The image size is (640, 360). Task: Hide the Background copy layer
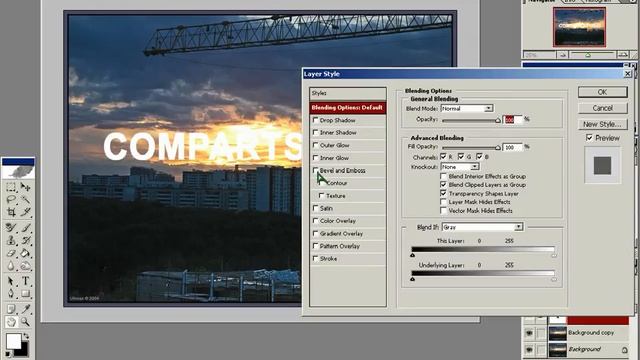click(x=529, y=333)
